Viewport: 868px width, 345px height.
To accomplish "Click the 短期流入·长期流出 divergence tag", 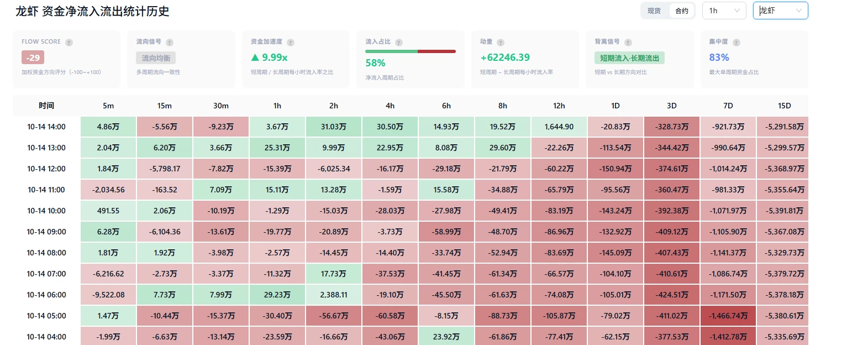I will pyautogui.click(x=630, y=58).
